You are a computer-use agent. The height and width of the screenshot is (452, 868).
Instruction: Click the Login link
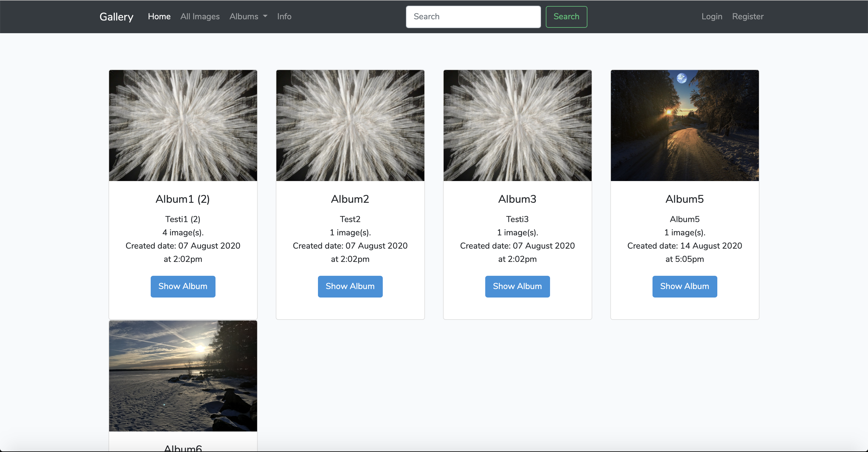[x=712, y=17]
